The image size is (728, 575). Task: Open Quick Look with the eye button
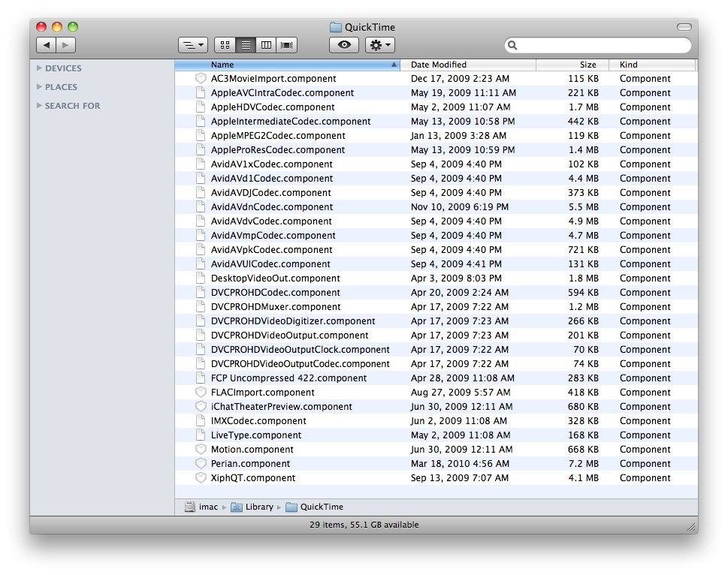(344, 45)
